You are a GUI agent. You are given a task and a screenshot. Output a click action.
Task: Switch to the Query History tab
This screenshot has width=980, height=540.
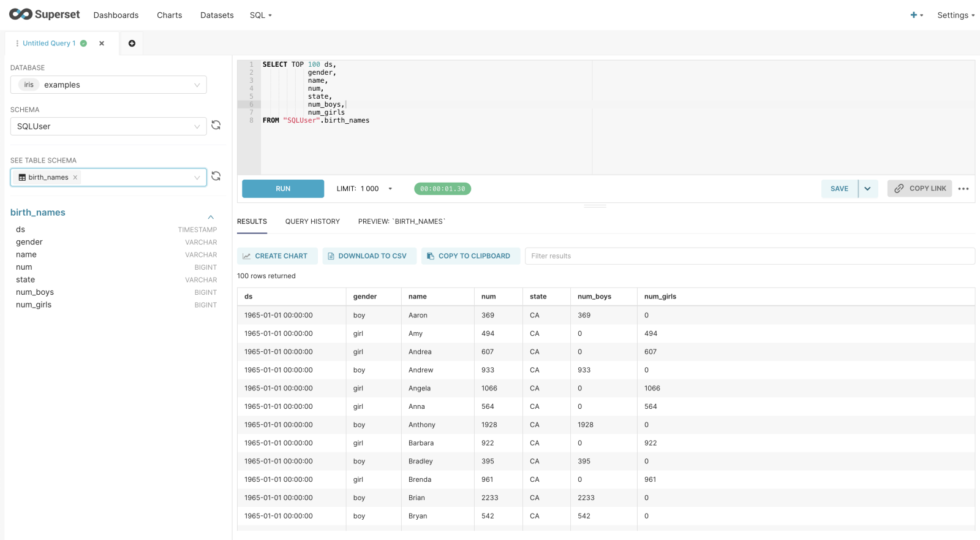[312, 222]
